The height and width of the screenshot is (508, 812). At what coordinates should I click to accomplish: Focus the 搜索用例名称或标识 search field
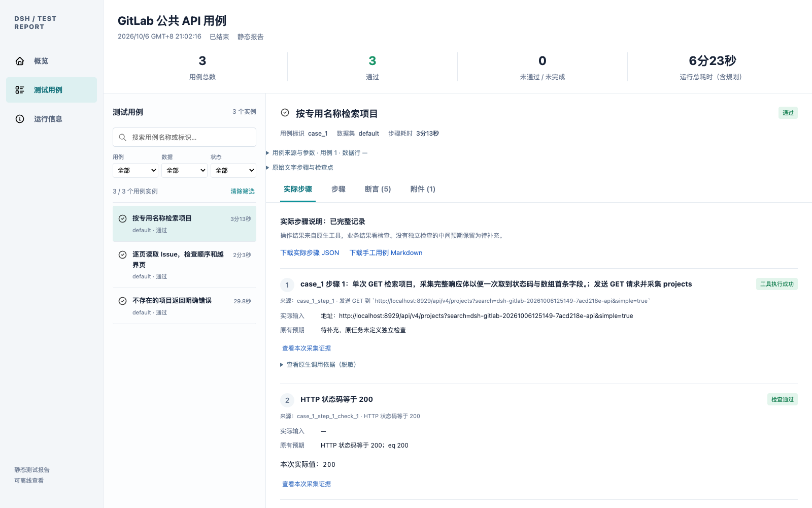pyautogui.click(x=184, y=137)
